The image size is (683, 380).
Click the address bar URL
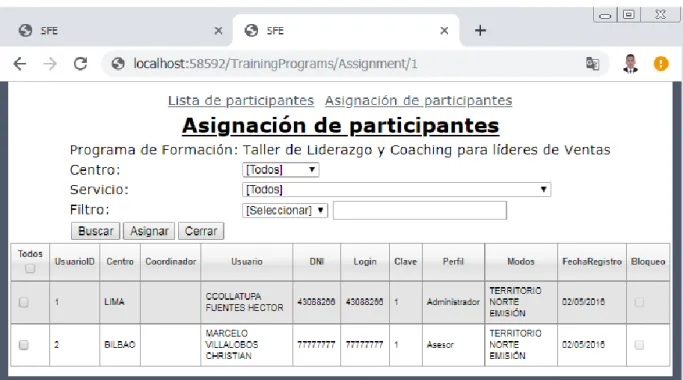275,64
